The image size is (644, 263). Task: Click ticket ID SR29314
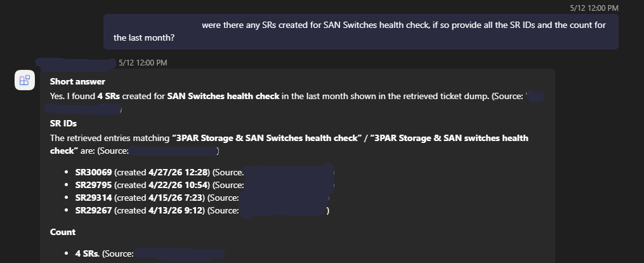(x=94, y=198)
